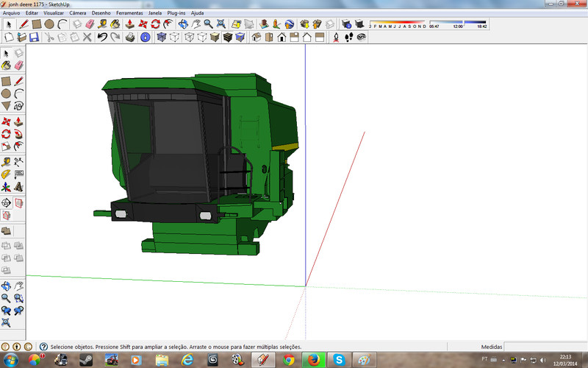Save the model with the floppy disk icon

34,37
